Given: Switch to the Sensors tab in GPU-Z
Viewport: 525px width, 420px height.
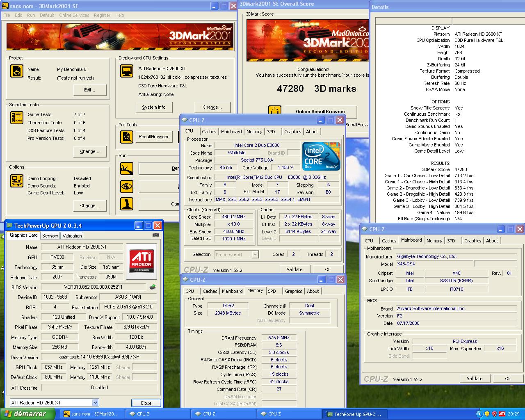Looking at the screenshot, I should (x=50, y=236).
